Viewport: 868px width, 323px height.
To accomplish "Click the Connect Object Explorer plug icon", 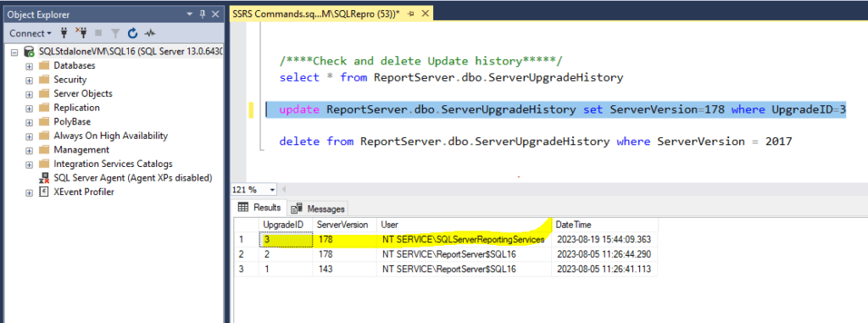I will [64, 33].
